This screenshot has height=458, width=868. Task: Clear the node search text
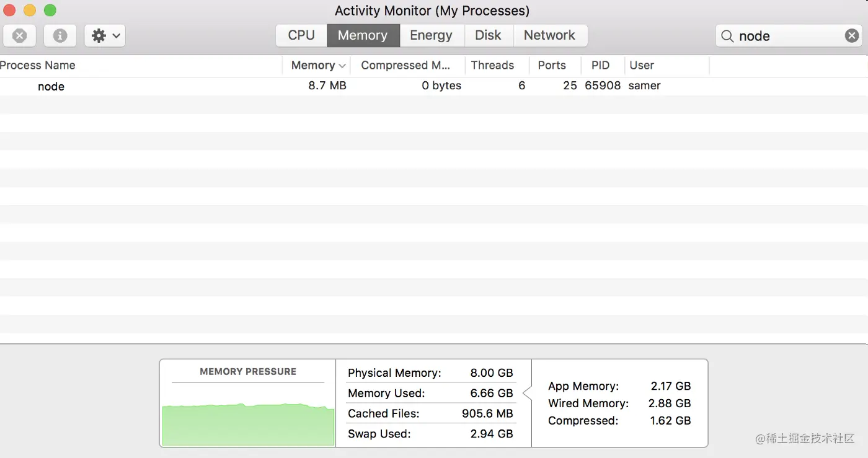[852, 36]
